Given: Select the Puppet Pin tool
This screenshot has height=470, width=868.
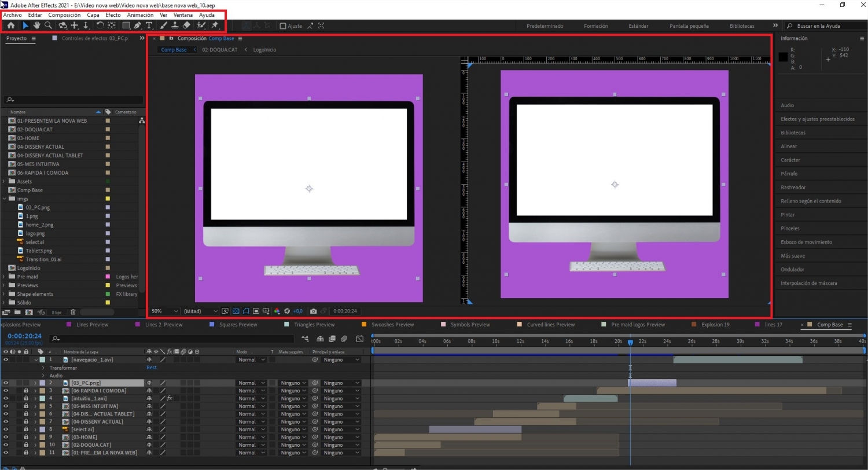Looking at the screenshot, I should 215,25.
